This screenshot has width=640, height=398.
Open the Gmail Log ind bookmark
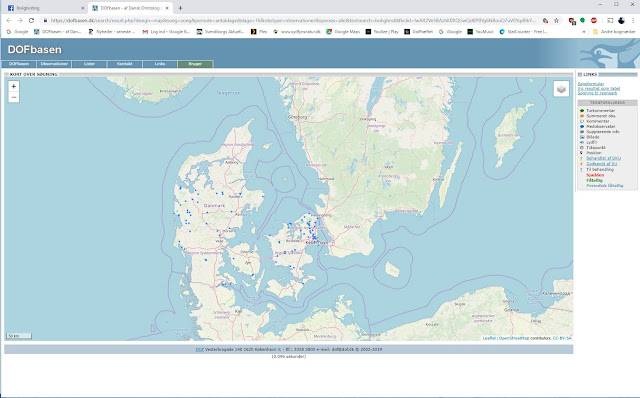[166, 31]
